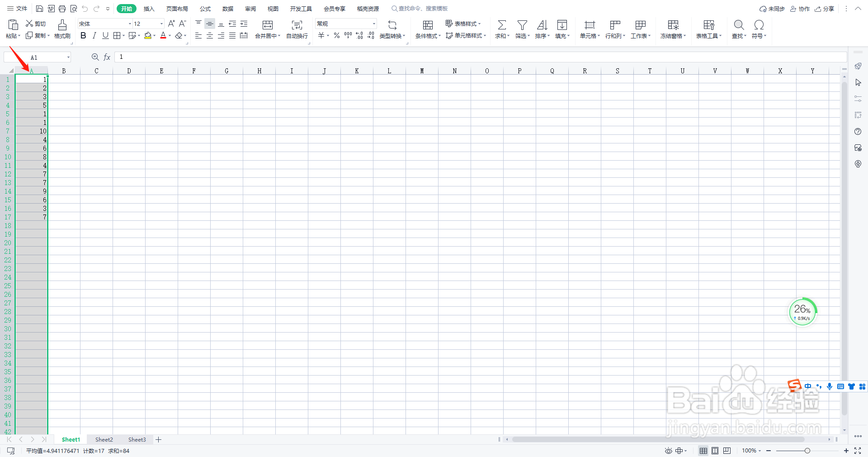
Task: Open the font size dropdown
Action: tap(161, 24)
